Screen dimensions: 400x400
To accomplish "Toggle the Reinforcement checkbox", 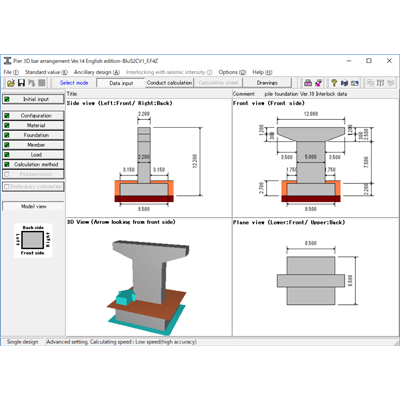I will [x=7, y=174].
